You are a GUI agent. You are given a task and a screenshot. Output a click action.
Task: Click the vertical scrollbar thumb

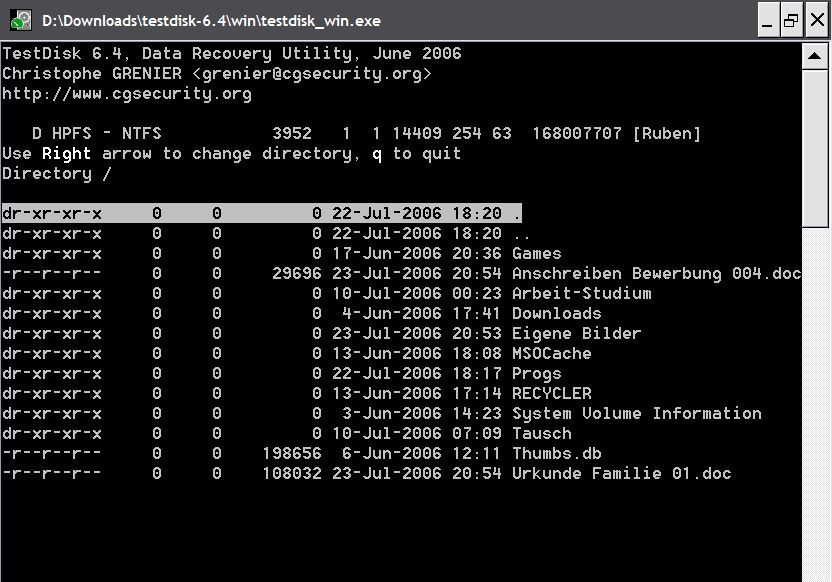815,149
